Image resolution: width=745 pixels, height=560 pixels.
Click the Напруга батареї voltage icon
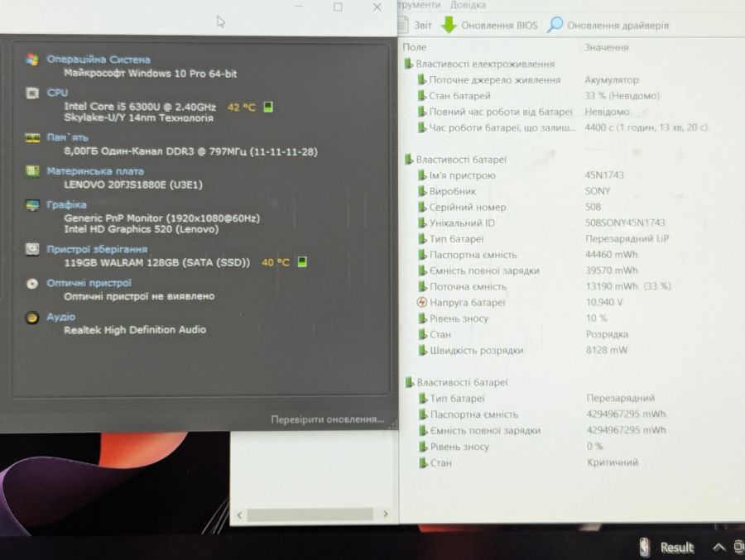(421, 302)
